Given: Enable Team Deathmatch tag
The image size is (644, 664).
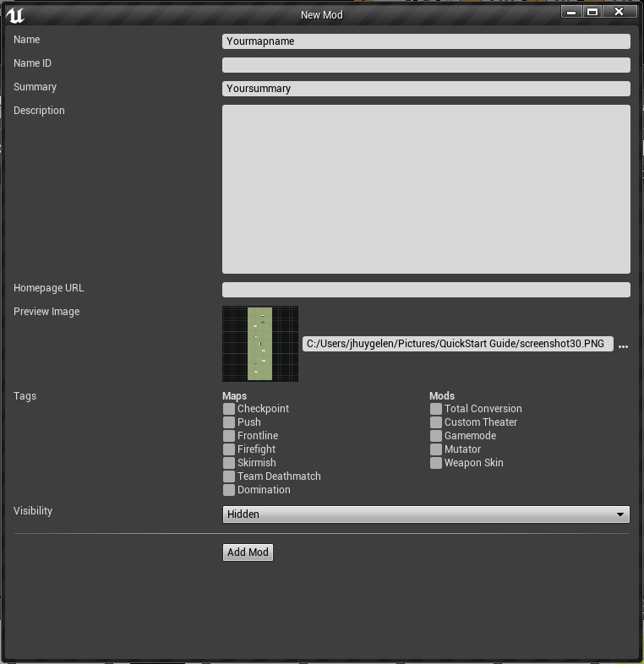Looking at the screenshot, I should 229,476.
